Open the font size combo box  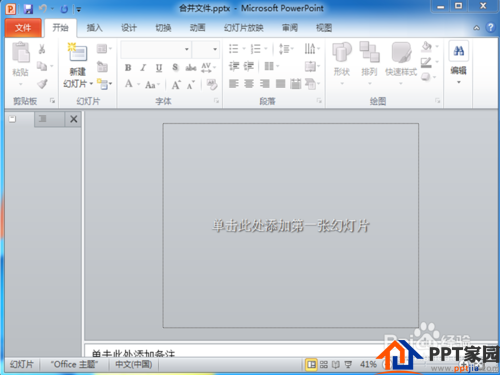(205, 49)
